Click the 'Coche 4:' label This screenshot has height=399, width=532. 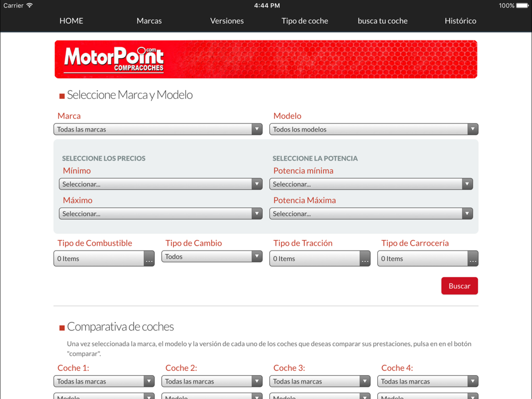click(397, 368)
